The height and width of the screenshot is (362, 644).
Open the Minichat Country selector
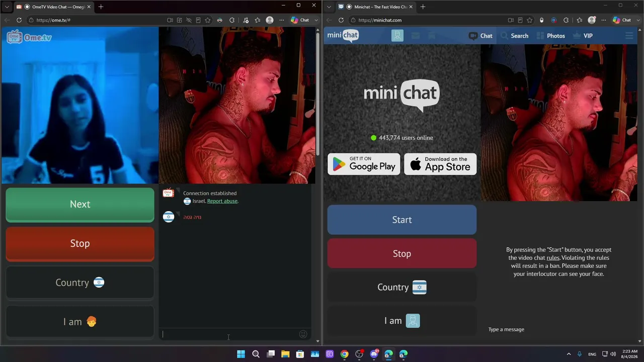[402, 287]
